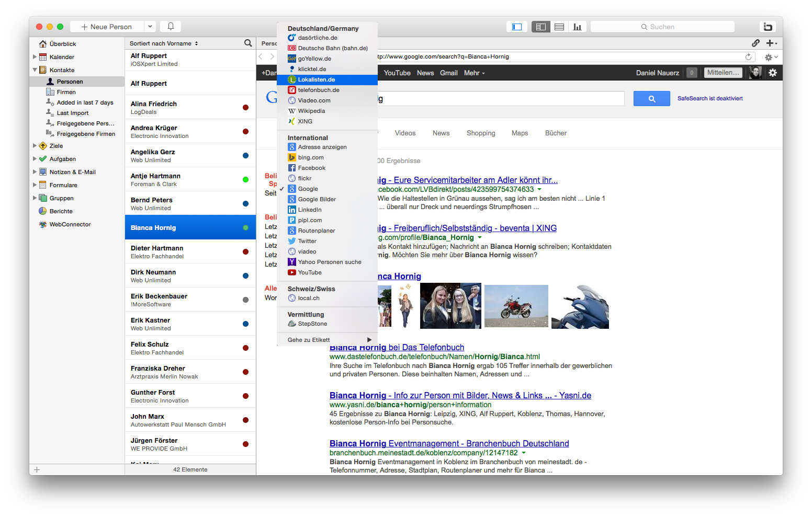This screenshot has width=812, height=517.
Task: Switch to split list-detail view icon
Action: [x=541, y=27]
